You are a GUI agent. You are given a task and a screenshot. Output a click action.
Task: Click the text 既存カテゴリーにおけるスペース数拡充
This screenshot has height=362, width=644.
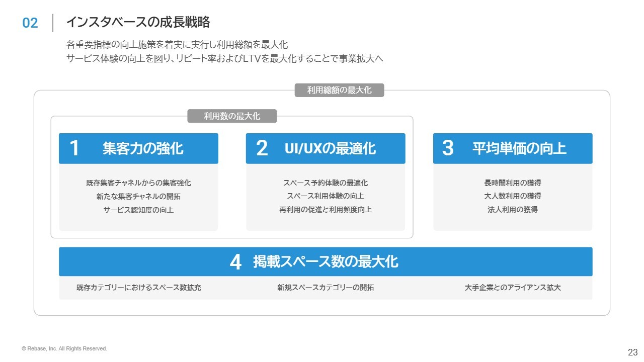click(139, 288)
